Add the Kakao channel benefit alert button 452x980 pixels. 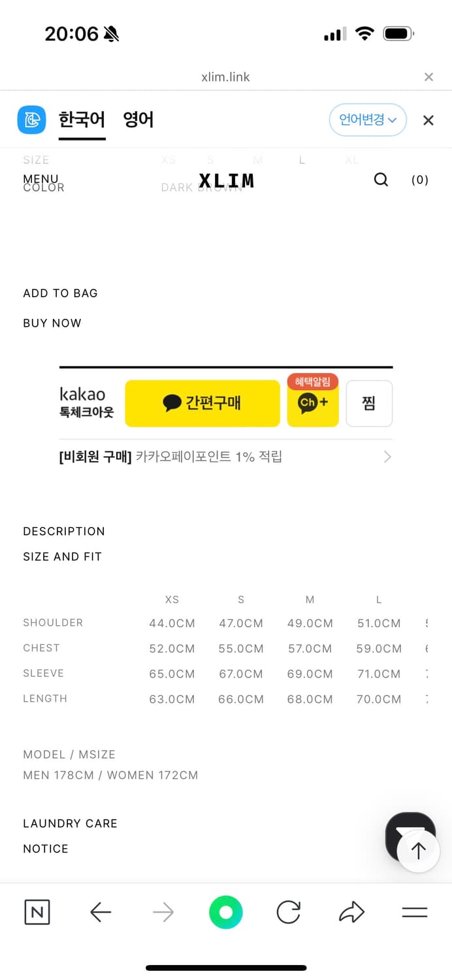tap(313, 402)
